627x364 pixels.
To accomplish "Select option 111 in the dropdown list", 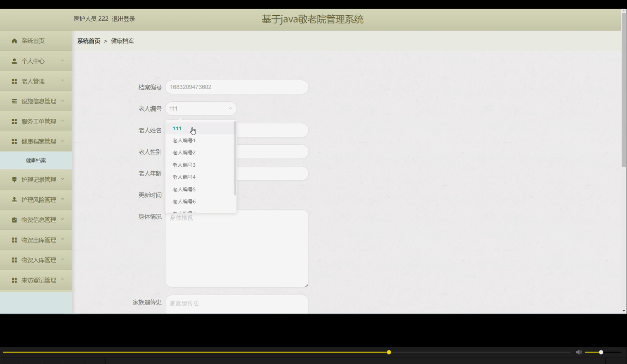I will (200, 128).
